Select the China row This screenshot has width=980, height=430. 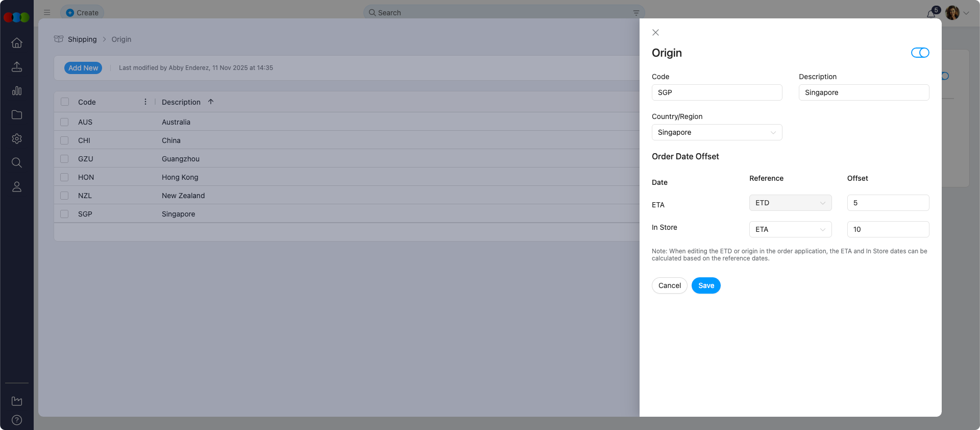coord(347,140)
